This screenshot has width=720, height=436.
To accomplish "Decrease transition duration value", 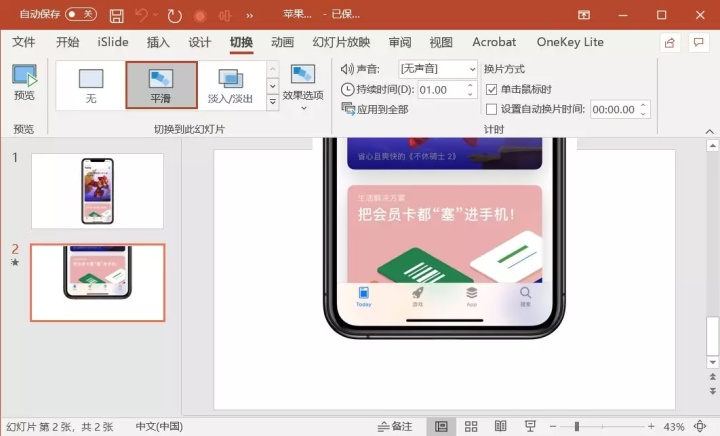I will (471, 94).
